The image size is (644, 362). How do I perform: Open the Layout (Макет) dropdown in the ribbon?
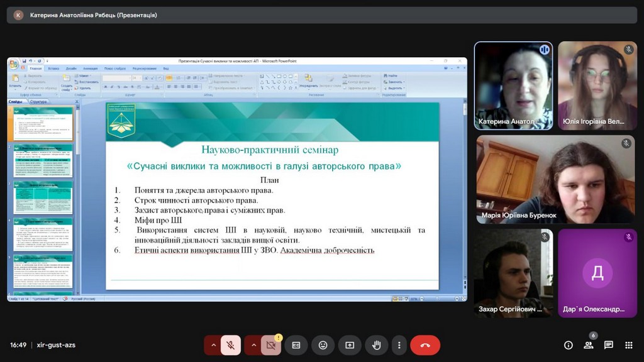coord(84,75)
